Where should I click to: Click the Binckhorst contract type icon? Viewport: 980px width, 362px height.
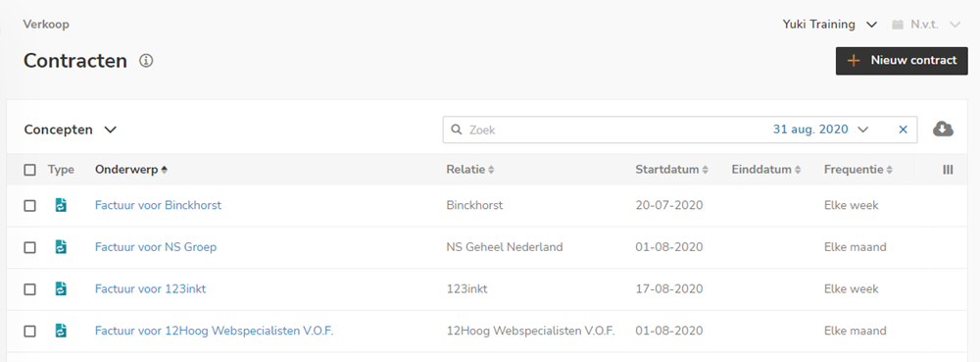tap(61, 205)
